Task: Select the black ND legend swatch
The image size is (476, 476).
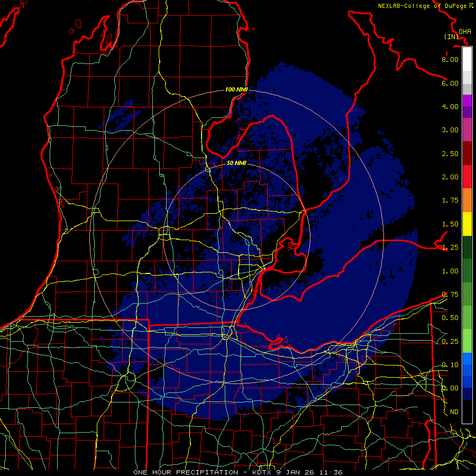Action: [x=467, y=411]
